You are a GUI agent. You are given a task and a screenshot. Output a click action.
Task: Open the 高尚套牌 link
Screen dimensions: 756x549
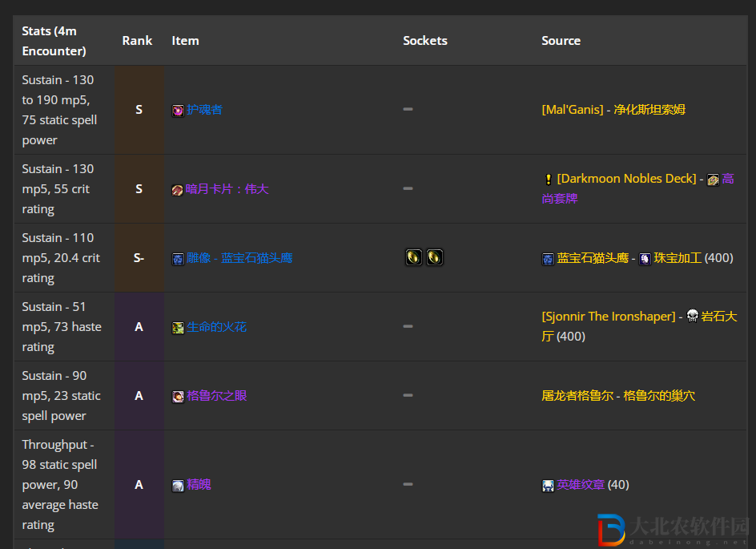point(559,199)
